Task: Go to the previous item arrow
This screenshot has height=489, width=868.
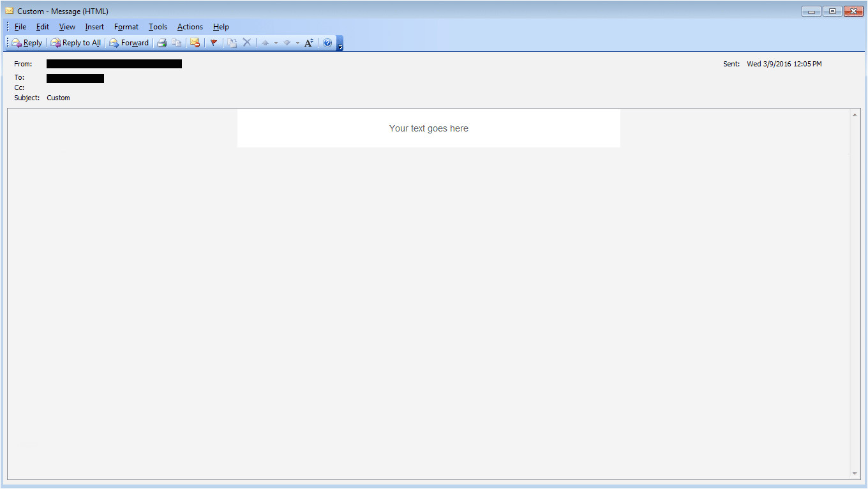Action: [266, 43]
